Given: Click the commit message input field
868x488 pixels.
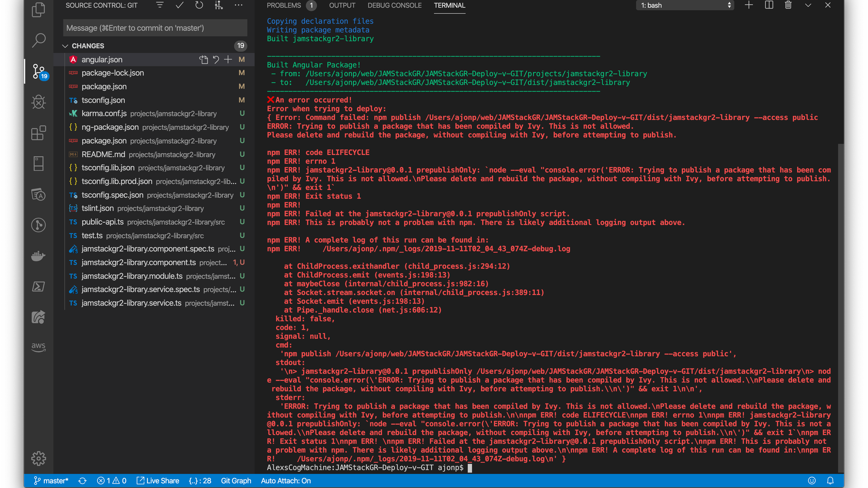Looking at the screenshot, I should click(x=155, y=28).
